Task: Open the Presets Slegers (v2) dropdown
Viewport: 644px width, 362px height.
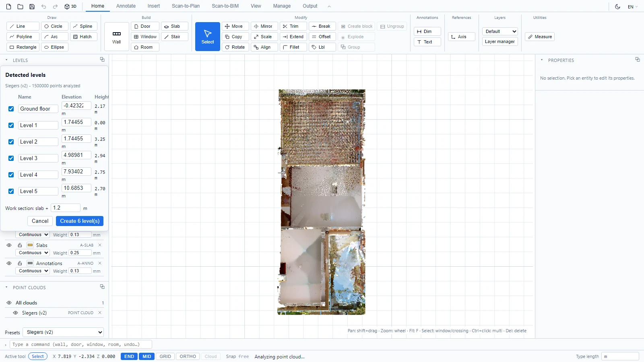Action: click(63, 332)
